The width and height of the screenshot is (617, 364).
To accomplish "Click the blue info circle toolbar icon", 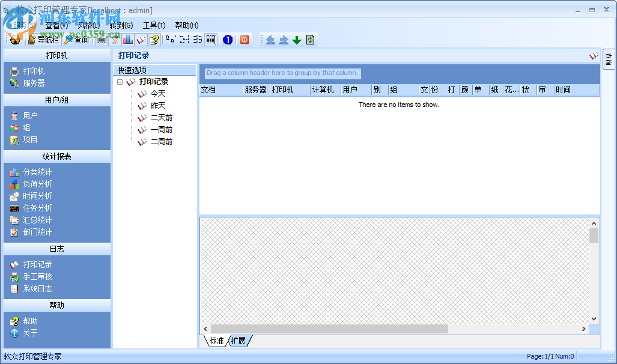I will [x=228, y=40].
